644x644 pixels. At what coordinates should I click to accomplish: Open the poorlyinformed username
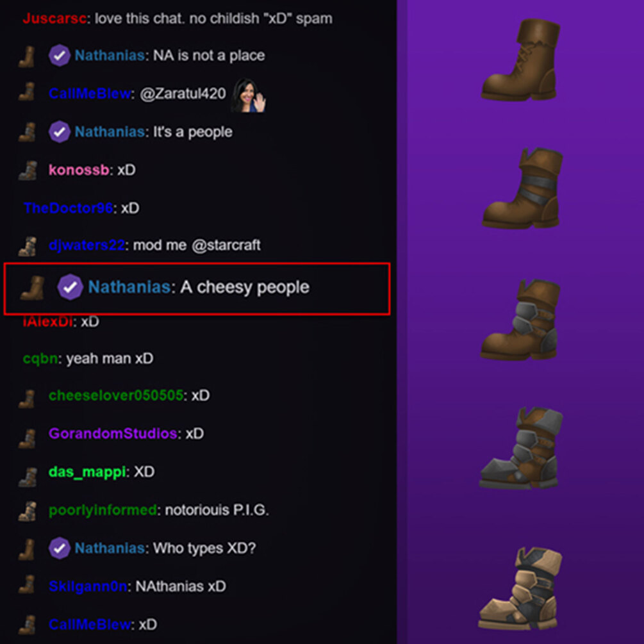coord(103,510)
